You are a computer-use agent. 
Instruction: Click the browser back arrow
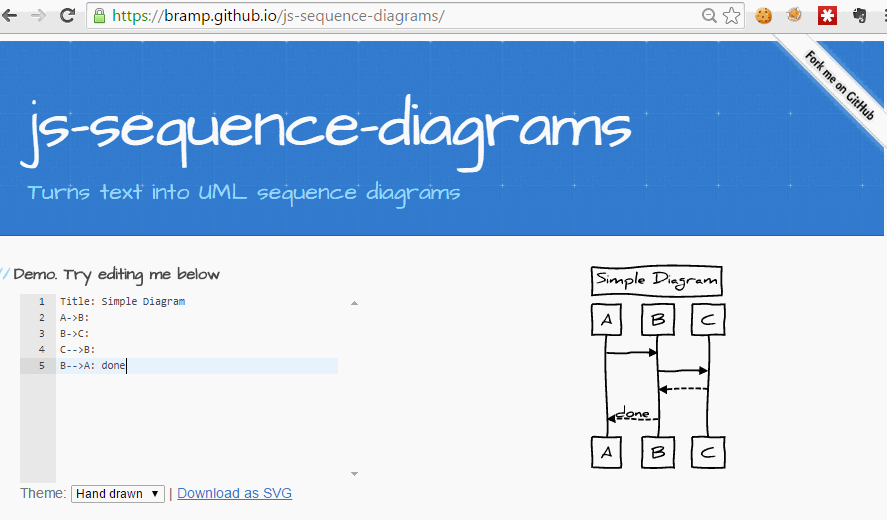point(9,15)
